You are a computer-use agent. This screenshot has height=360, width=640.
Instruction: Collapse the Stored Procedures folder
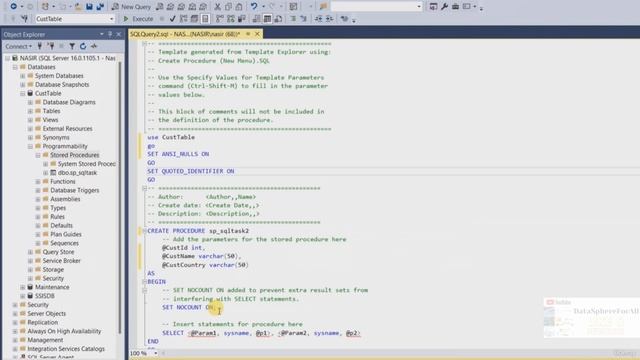point(38,155)
